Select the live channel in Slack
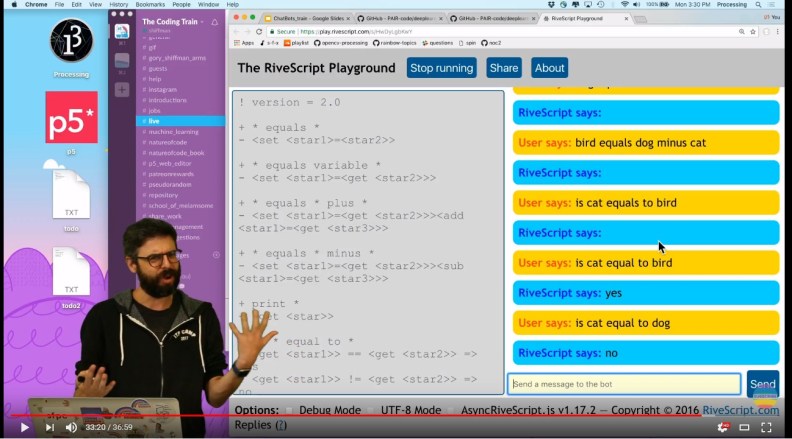Viewport: 792px width, 439px height. (x=180, y=121)
